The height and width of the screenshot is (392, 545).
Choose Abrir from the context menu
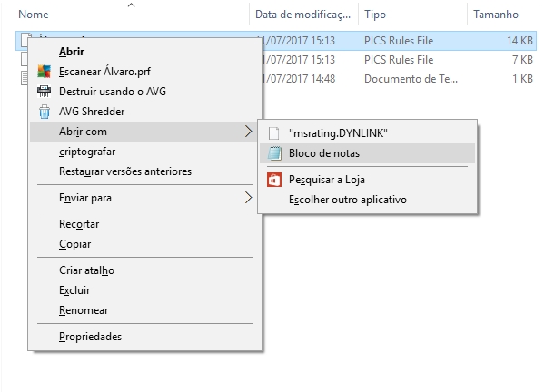pos(72,52)
